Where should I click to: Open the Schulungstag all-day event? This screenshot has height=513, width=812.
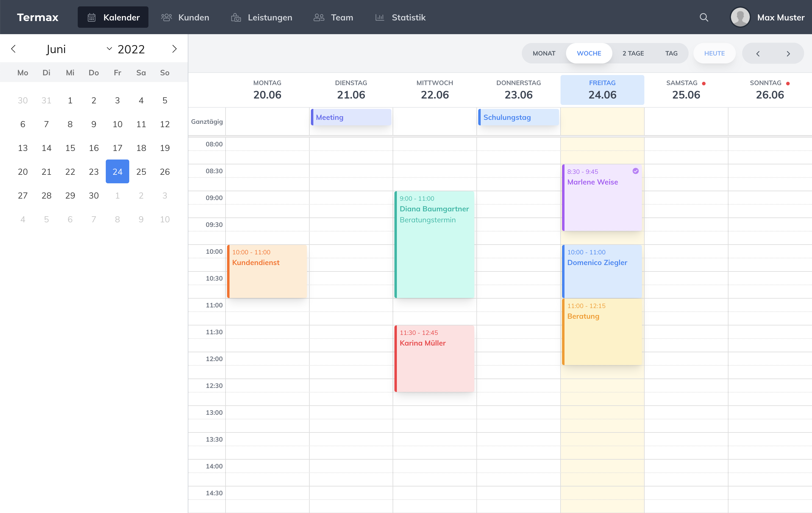point(518,117)
